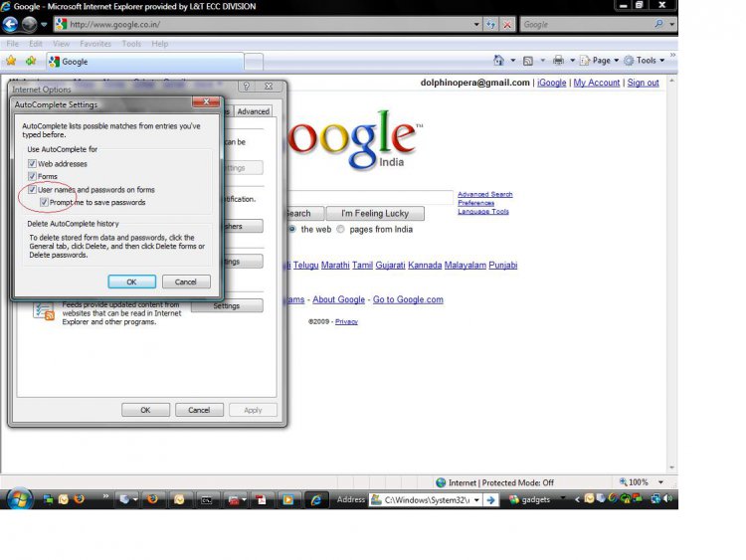The image size is (746, 560).
Task: Open the Language Tools link
Action: pyautogui.click(x=482, y=211)
